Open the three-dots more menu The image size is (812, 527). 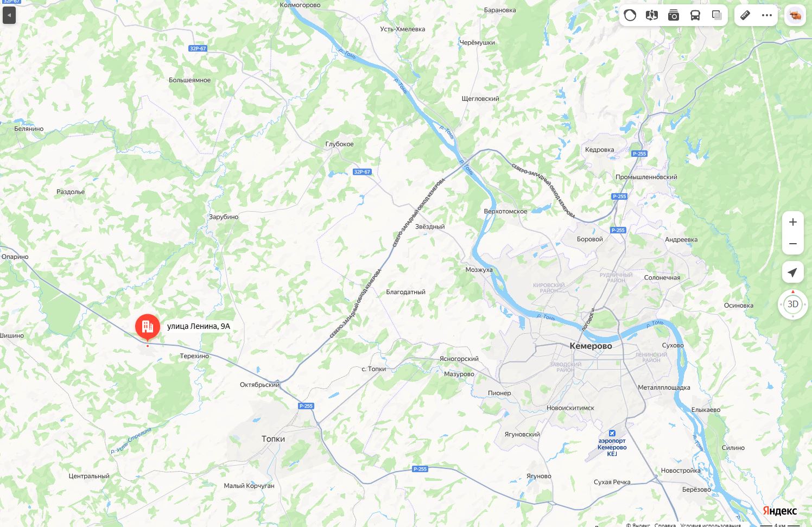(767, 15)
